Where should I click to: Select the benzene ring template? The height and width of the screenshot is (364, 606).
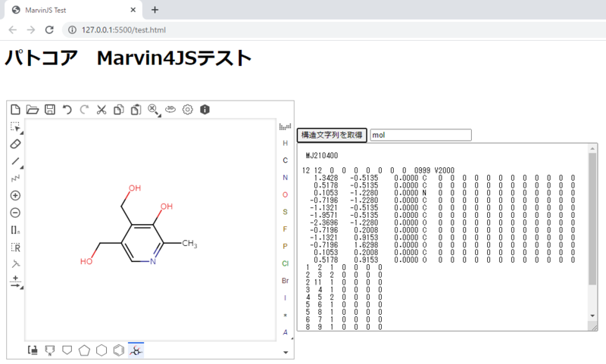click(x=119, y=350)
